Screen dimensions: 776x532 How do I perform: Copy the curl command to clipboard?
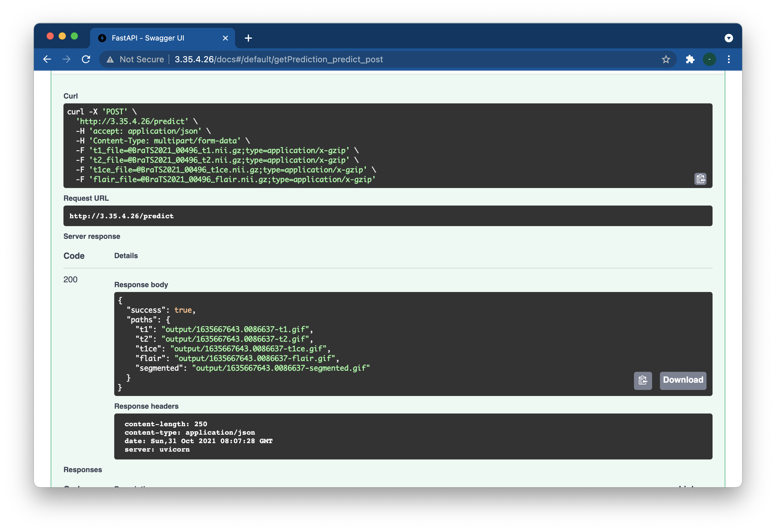point(700,179)
